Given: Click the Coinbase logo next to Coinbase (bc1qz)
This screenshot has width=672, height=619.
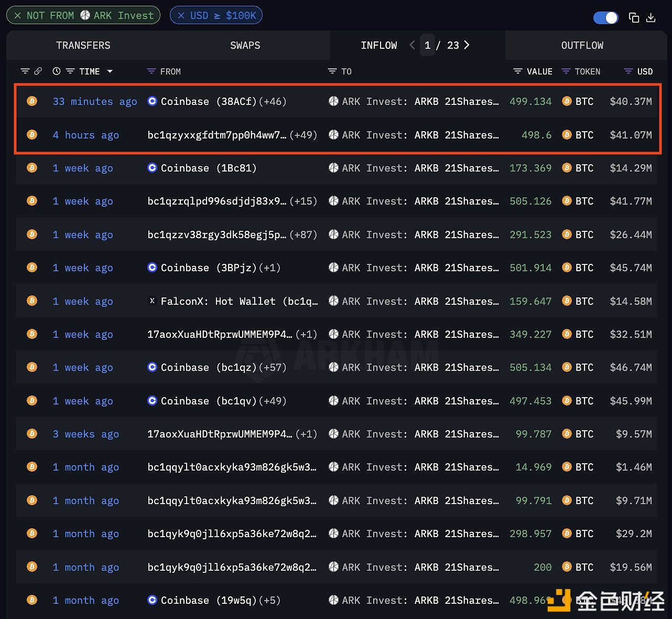Looking at the screenshot, I should (x=153, y=367).
